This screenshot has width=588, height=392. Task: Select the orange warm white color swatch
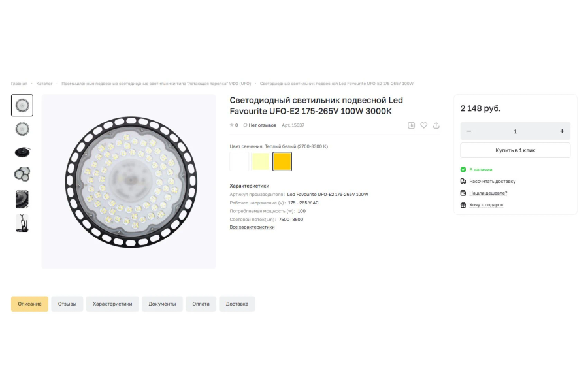(x=282, y=161)
